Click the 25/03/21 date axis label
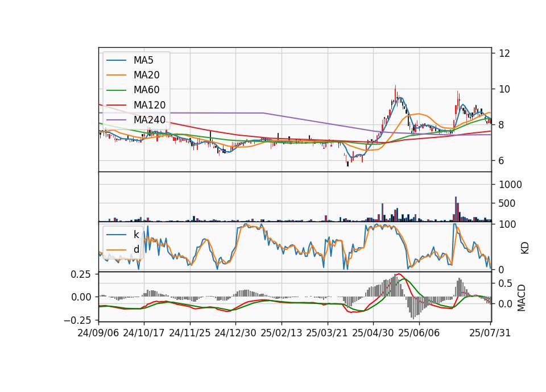 pyautogui.click(x=327, y=333)
